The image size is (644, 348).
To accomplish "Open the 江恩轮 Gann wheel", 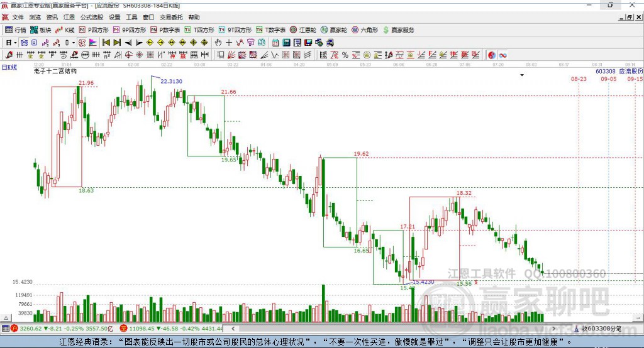I will (303, 30).
